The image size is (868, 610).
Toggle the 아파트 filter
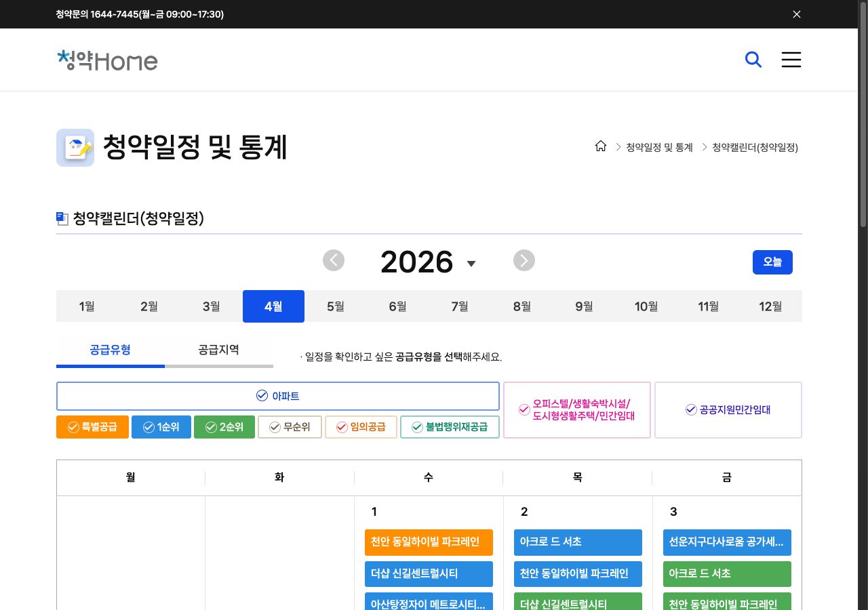click(x=278, y=396)
